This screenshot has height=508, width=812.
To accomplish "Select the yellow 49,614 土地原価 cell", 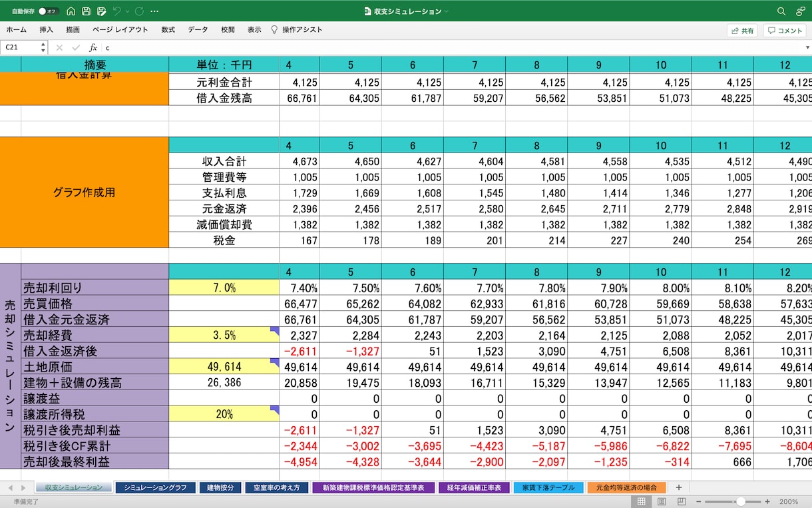I will click(x=224, y=367).
